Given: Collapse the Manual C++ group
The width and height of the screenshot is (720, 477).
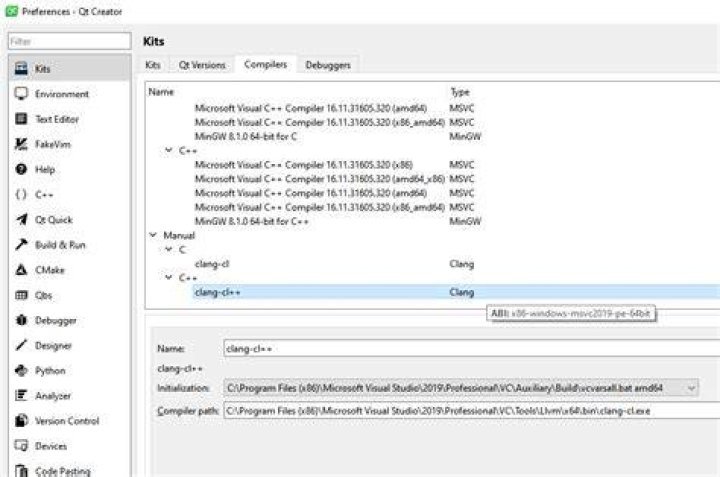Looking at the screenshot, I should click(169, 278).
